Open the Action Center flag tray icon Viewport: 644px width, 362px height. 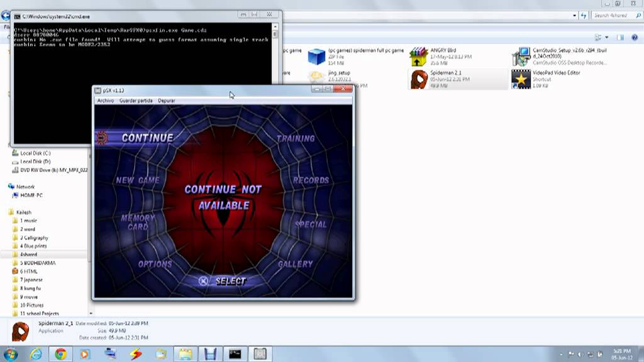pos(571,354)
